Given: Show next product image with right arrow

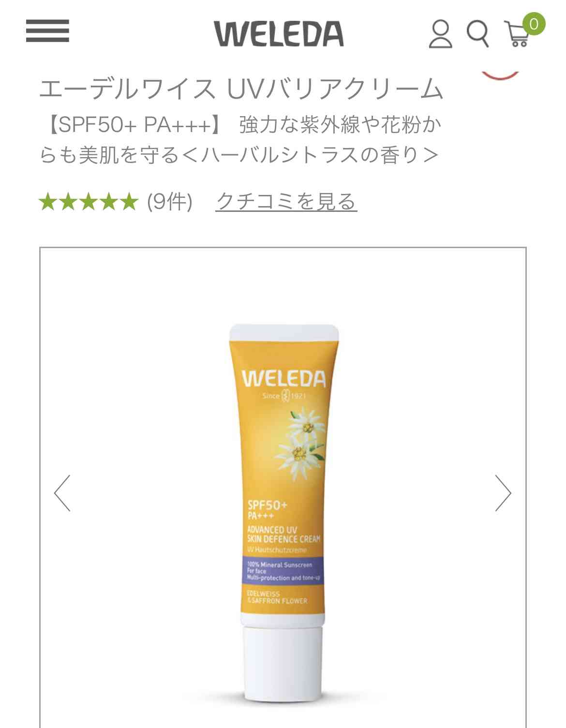Looking at the screenshot, I should click(x=503, y=493).
